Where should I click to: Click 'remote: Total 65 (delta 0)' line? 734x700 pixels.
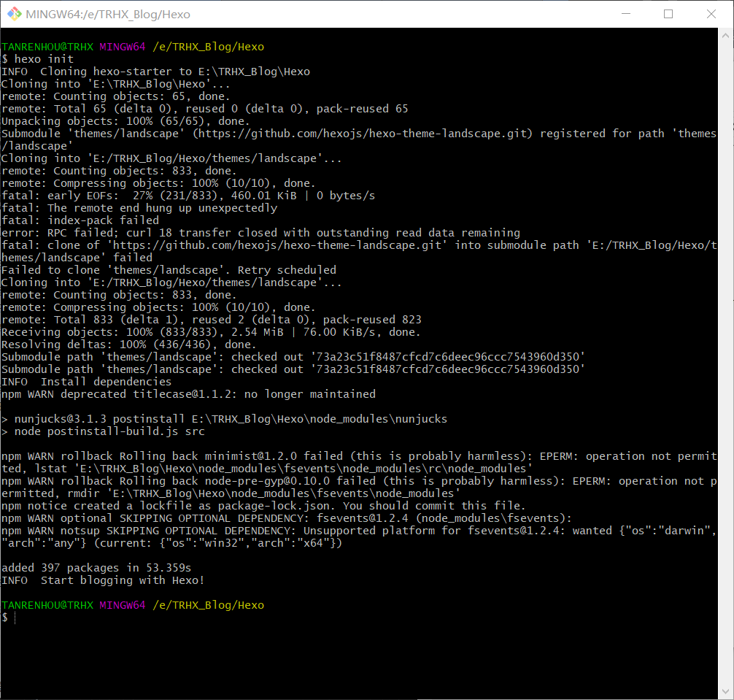click(204, 109)
